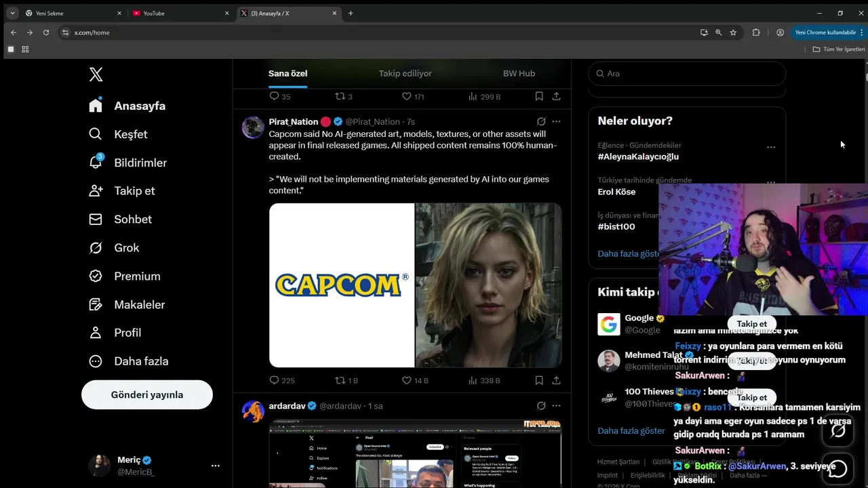Reload the page in Chrome
Image resolution: width=868 pixels, height=488 pixels.
(x=45, y=32)
